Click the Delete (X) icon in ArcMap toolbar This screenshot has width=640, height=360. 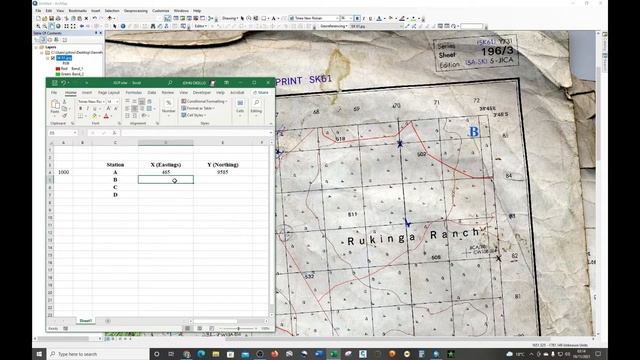tap(86, 18)
